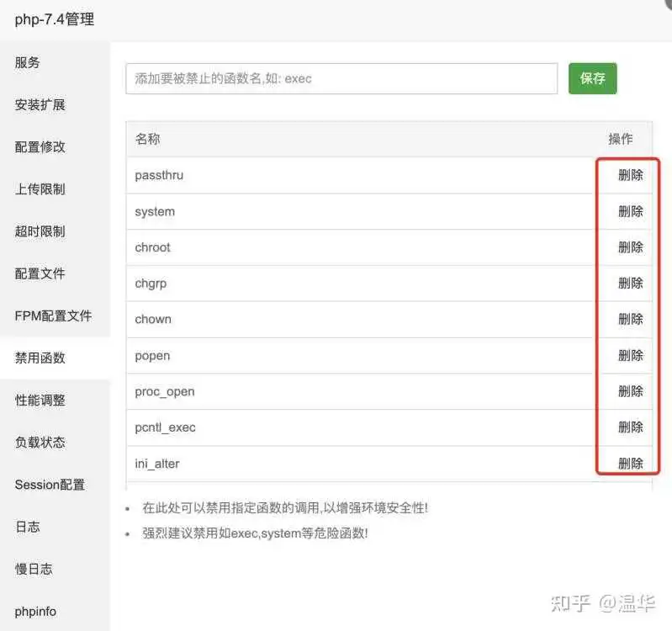Remove chroot from disabled functions

pyautogui.click(x=631, y=247)
